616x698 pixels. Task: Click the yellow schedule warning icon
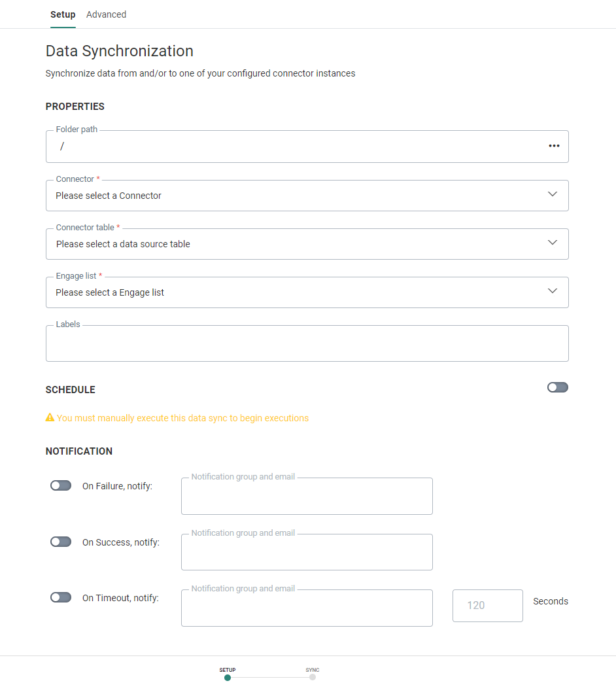click(50, 417)
